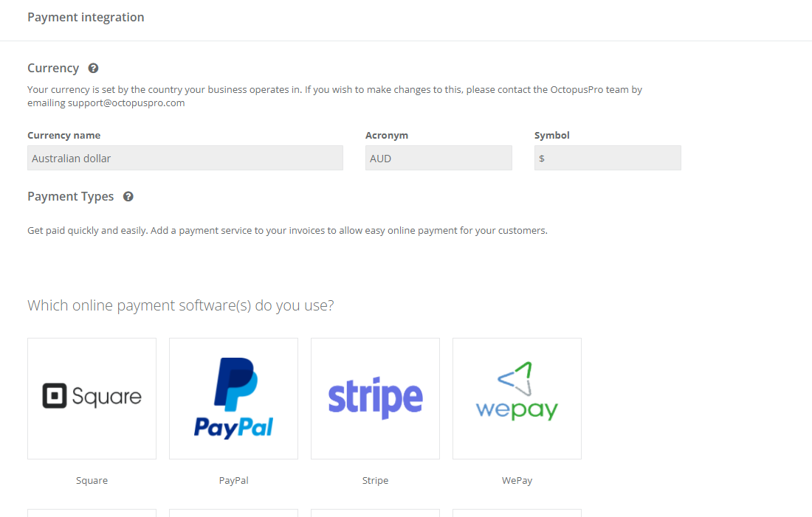
Task: Click the Currency section heading
Action: pyautogui.click(x=53, y=69)
